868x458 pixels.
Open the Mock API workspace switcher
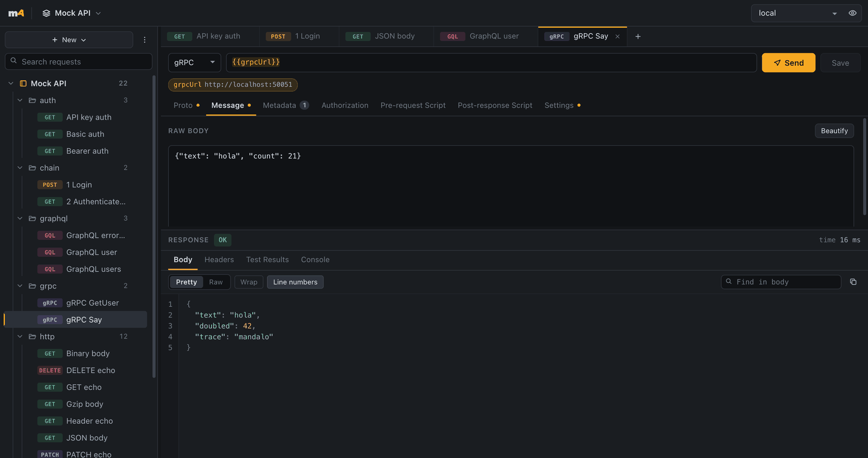(72, 13)
